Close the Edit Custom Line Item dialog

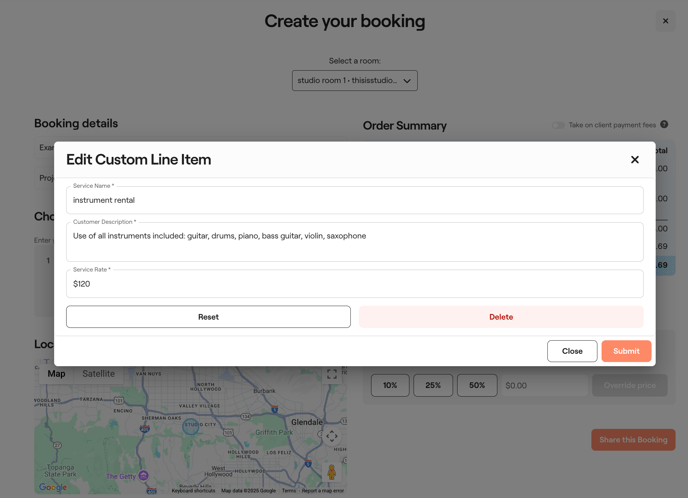point(634,160)
